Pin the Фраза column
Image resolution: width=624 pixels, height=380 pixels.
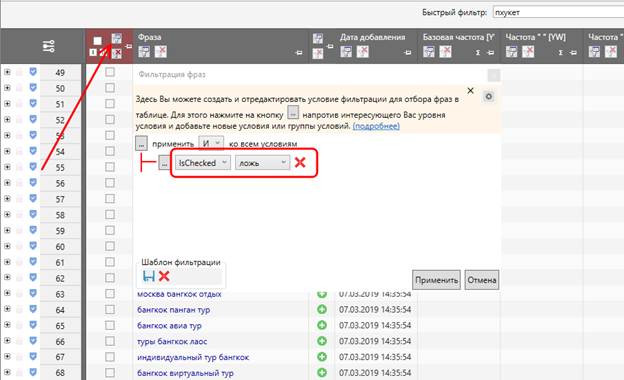299,53
